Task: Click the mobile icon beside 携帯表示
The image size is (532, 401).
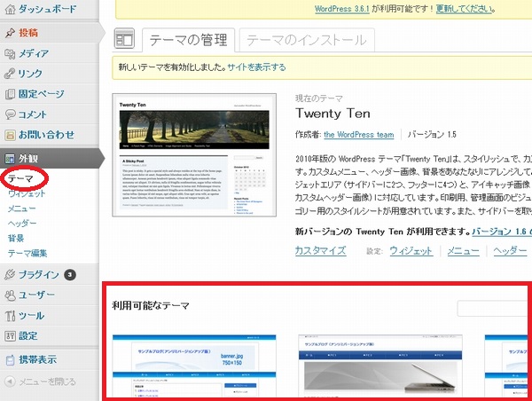Action: (10, 360)
